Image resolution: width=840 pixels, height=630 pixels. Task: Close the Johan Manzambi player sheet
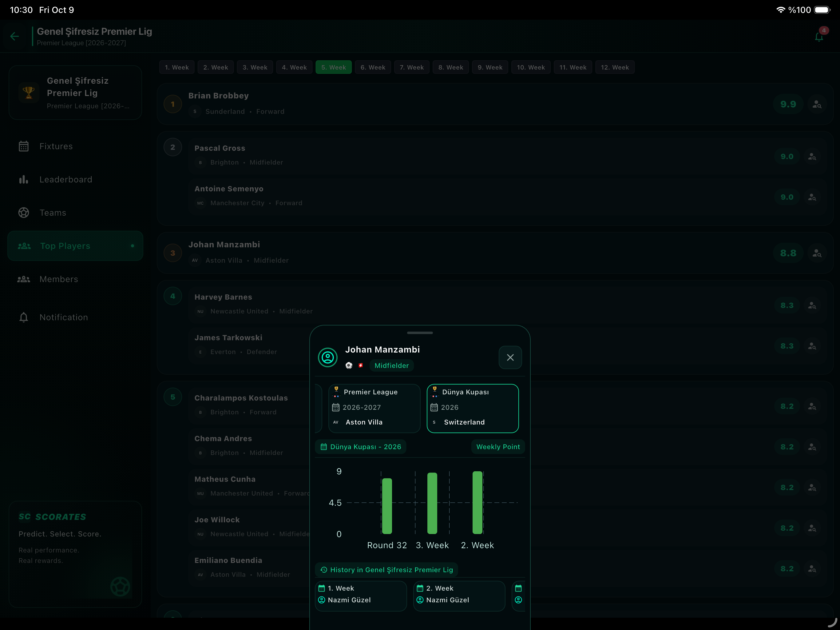pos(510,357)
